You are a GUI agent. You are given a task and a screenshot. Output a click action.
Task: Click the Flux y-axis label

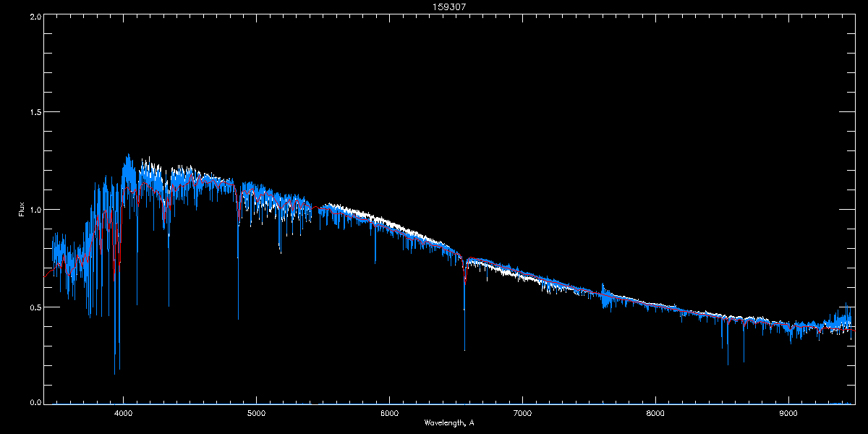click(x=21, y=210)
